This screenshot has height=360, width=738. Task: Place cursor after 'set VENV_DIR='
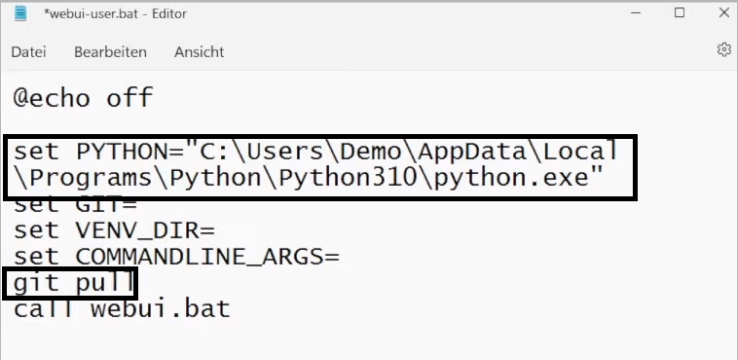pos(217,231)
